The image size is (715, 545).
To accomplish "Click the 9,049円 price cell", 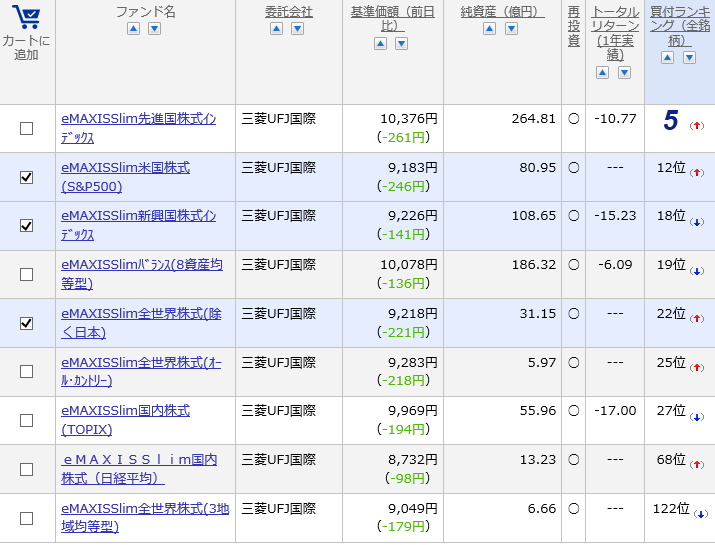I will coord(413,509).
